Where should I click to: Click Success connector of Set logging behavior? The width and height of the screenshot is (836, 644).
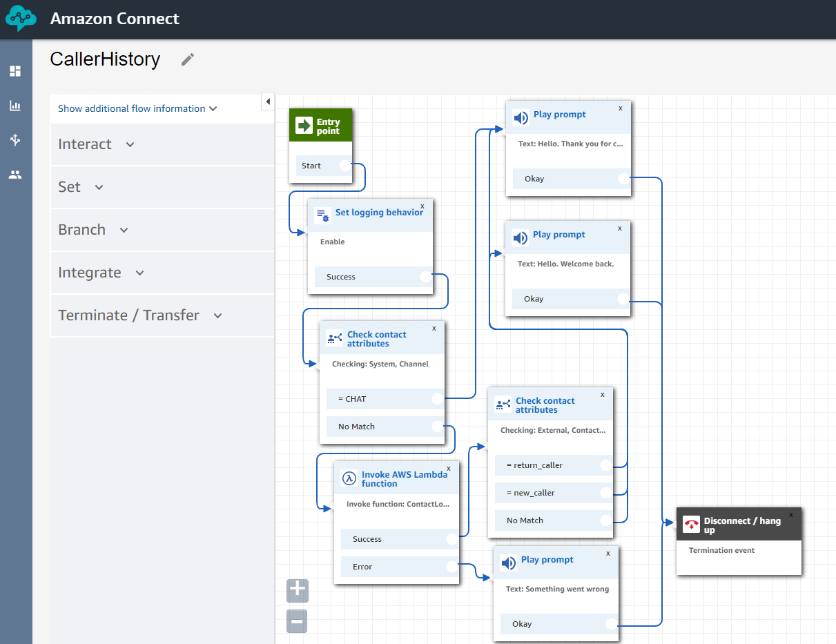(426, 277)
